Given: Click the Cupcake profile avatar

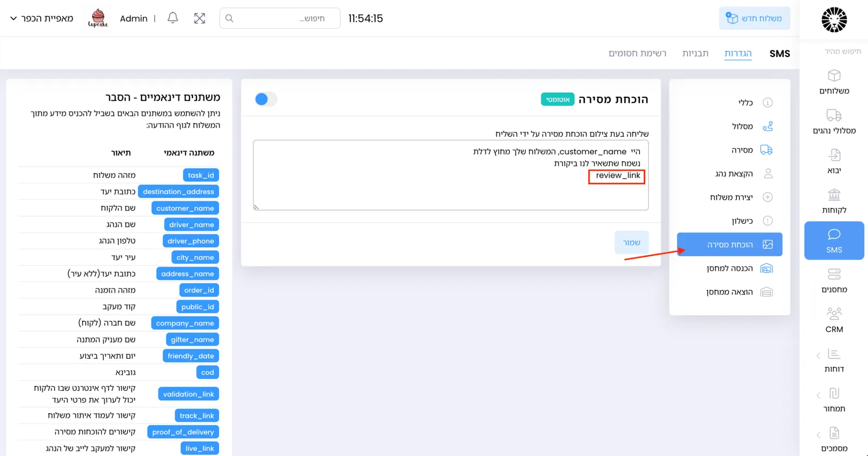Looking at the screenshot, I should click(98, 18).
